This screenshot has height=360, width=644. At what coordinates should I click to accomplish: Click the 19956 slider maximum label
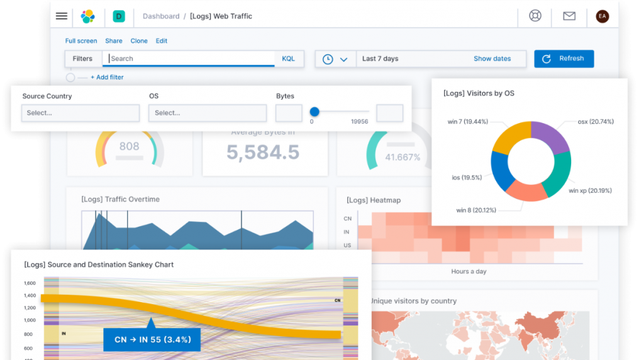(359, 121)
